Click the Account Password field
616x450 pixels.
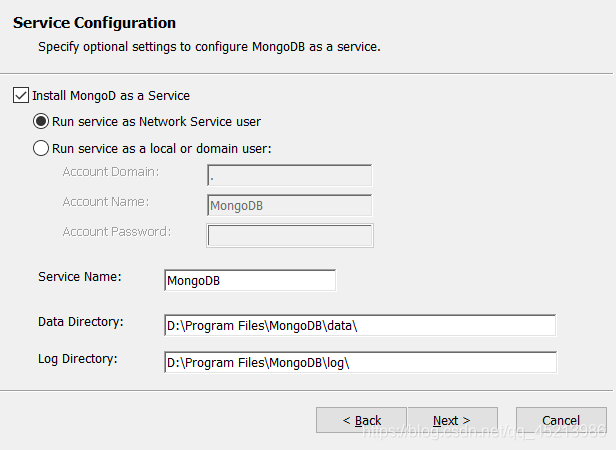(290, 235)
